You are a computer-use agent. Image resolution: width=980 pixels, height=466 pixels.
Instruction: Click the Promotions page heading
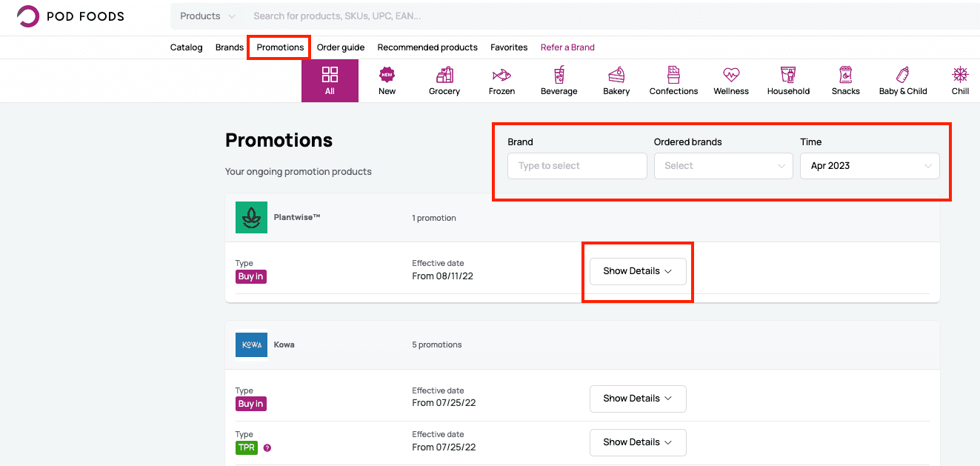tap(279, 140)
